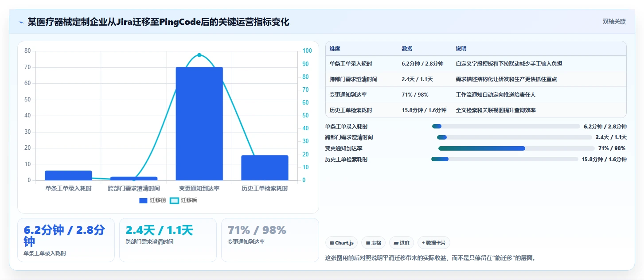The height and width of the screenshot is (280, 644).
Task: Select the 进度 tag
Action: (402, 243)
